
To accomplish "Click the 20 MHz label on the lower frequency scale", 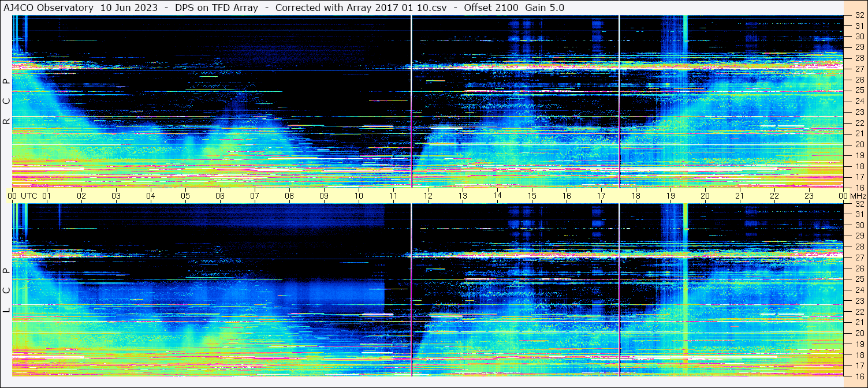I will (859, 333).
